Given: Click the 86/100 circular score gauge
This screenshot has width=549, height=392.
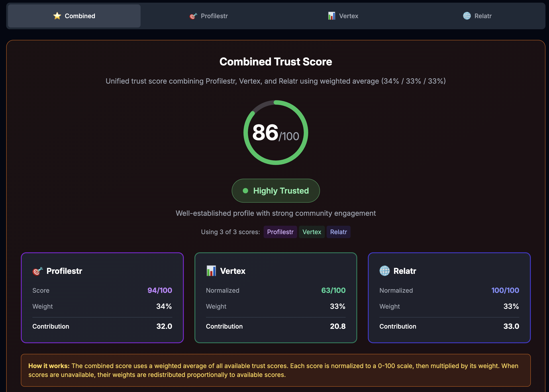Looking at the screenshot, I should coord(276,133).
